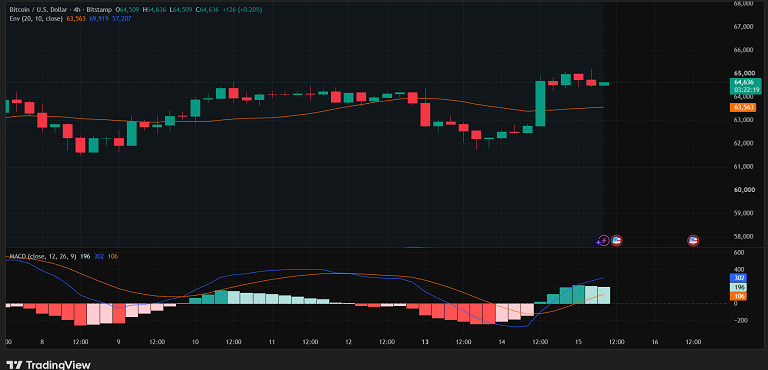Click date 16 on the time axis

[x=655, y=342]
